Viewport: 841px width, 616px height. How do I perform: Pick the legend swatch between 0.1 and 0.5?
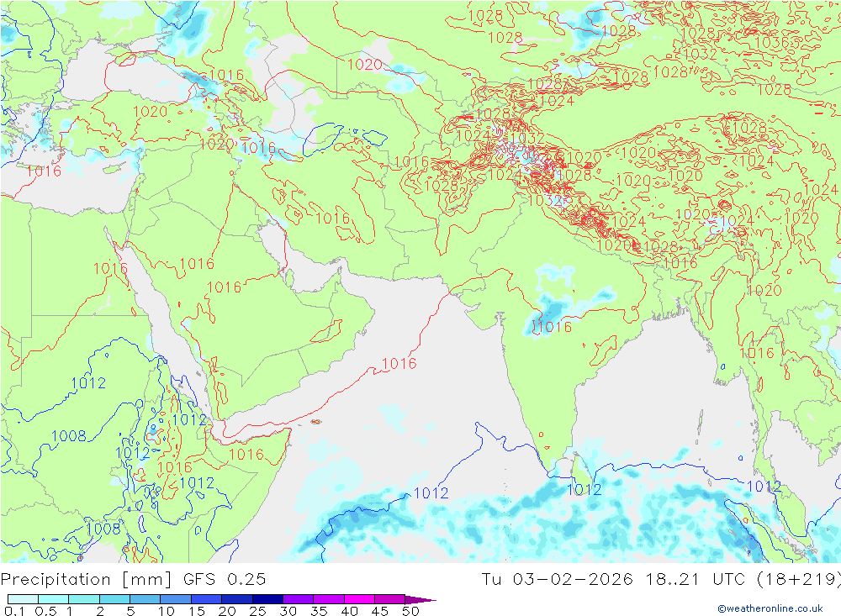click(23, 599)
